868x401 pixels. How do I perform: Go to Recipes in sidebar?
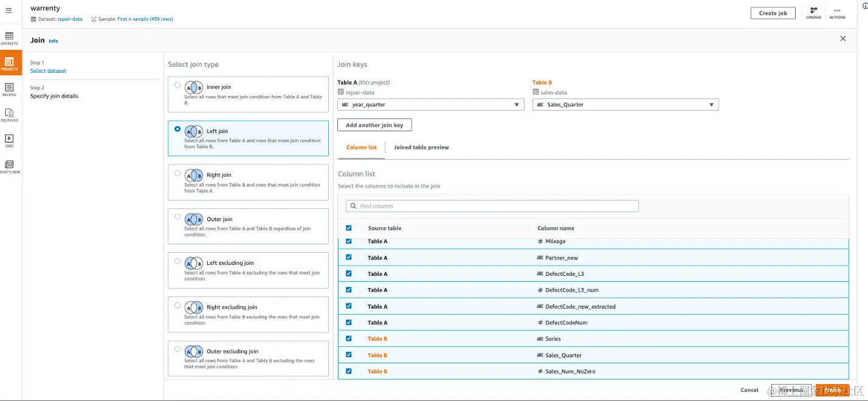[x=9, y=89]
